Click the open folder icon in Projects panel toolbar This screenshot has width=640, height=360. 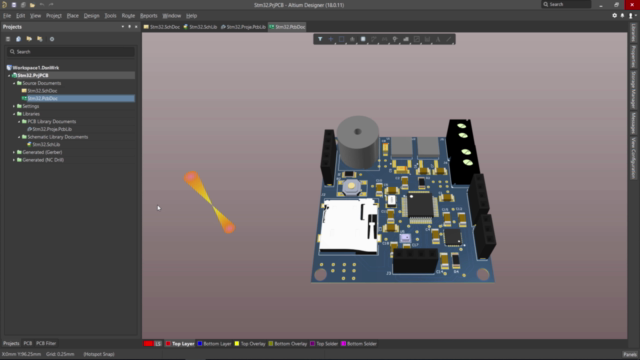point(29,39)
